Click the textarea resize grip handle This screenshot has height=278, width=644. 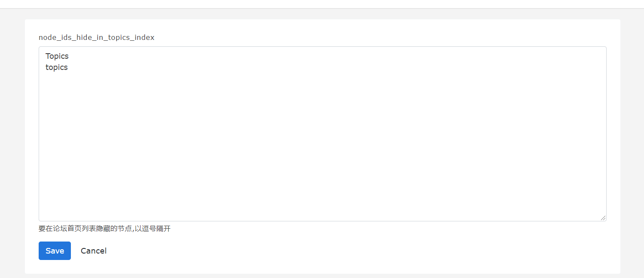click(x=603, y=218)
